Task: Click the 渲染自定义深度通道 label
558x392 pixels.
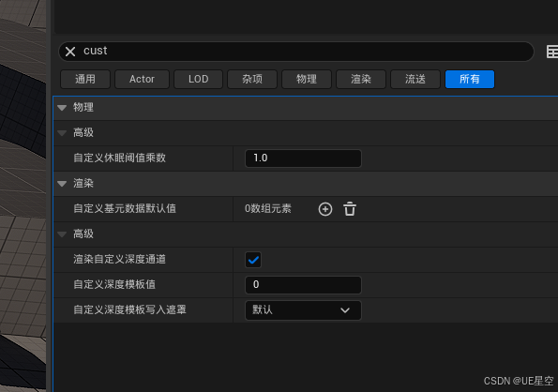Action: click(120, 260)
